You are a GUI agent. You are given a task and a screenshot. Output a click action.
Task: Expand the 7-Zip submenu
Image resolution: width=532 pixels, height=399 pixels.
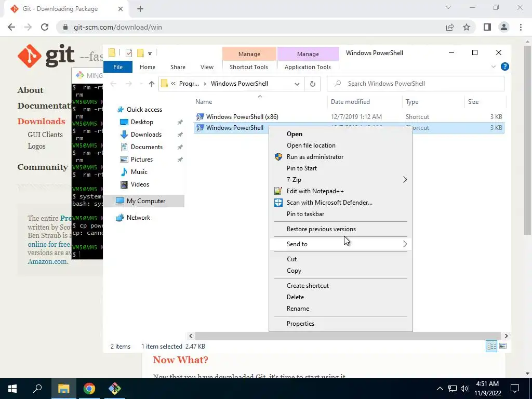coord(405,180)
